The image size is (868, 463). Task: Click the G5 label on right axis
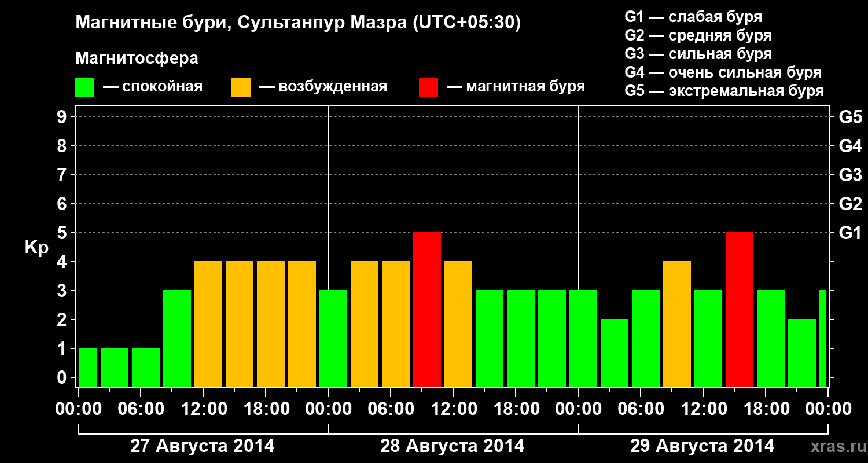(x=850, y=117)
